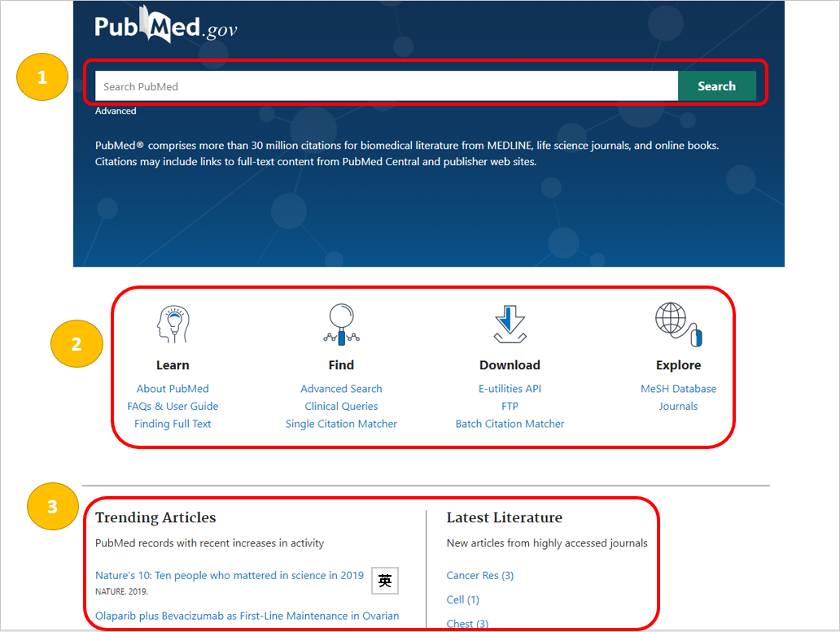
Task: Open Cancer Res (3) latest literature
Action: pyautogui.click(x=480, y=575)
